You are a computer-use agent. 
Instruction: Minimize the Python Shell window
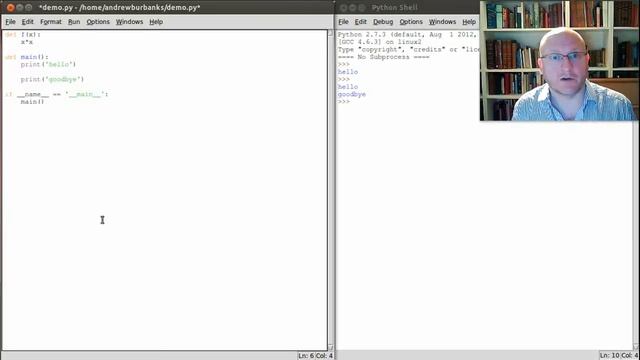(x=353, y=7)
